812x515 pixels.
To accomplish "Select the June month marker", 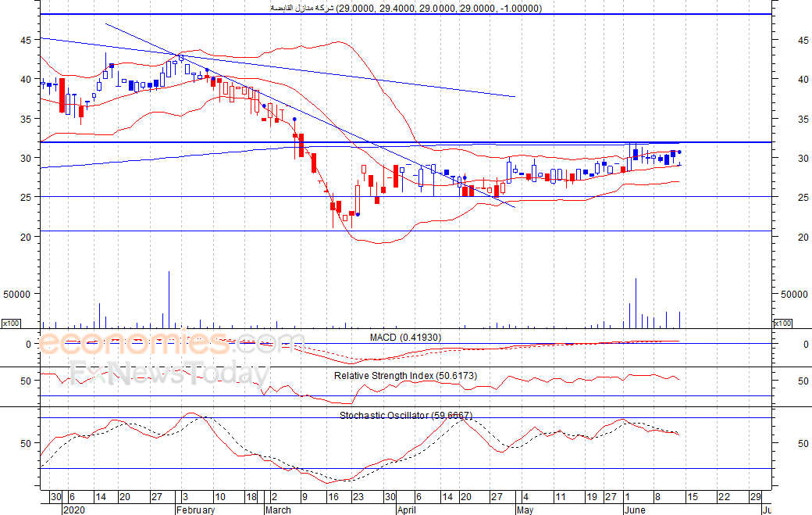I will 635,510.
